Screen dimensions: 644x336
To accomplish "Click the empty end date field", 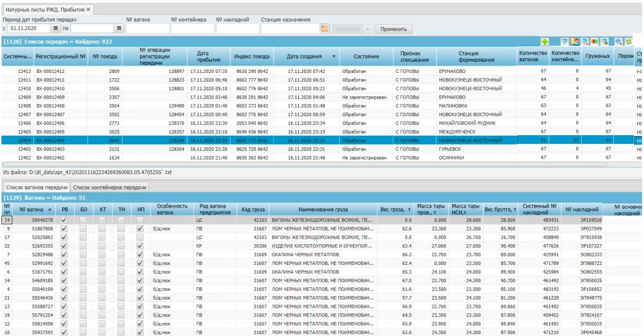I will 92,29.
